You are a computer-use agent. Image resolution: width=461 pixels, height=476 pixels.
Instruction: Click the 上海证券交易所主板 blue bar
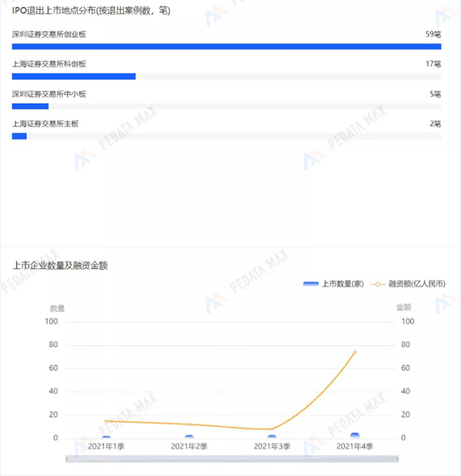pos(19,136)
